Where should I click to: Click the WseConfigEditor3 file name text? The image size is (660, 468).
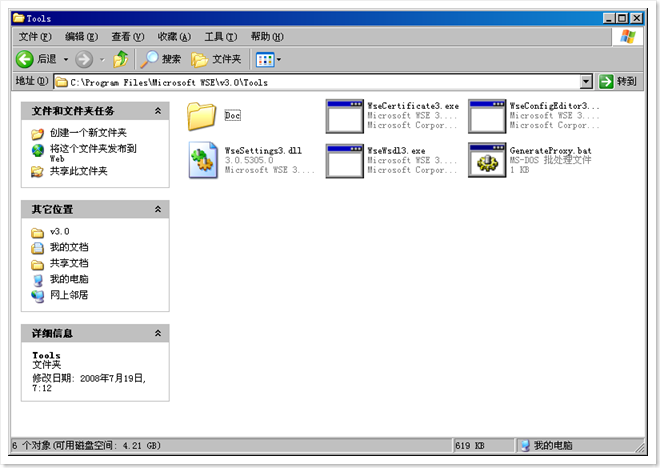click(554, 106)
